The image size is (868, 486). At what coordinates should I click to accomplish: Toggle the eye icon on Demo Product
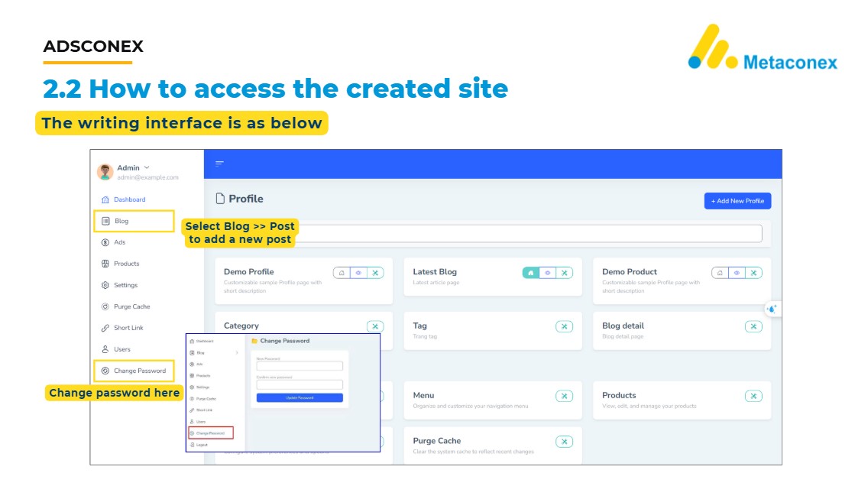coord(737,273)
